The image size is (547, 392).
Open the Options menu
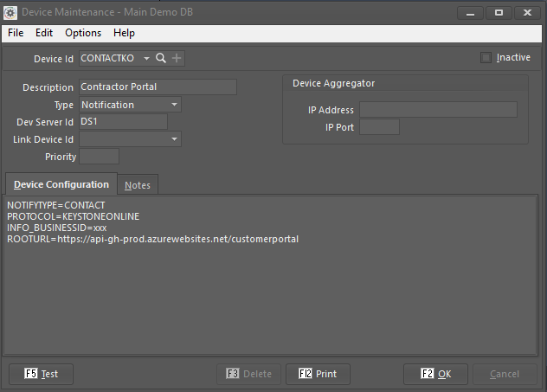[83, 33]
